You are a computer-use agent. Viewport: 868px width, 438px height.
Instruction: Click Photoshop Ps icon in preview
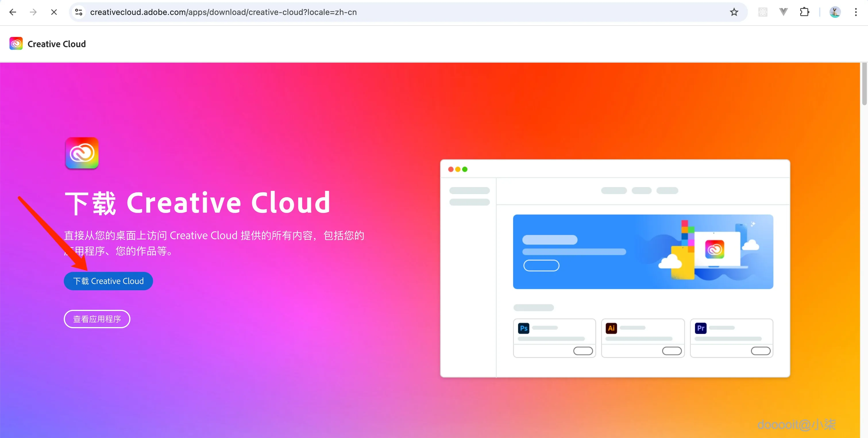[x=523, y=328]
